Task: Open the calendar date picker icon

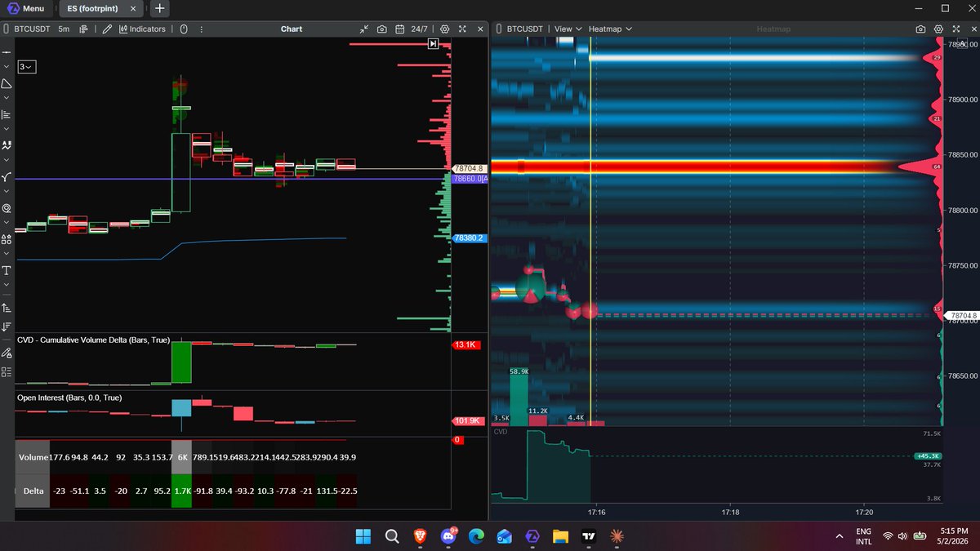Action: (x=400, y=29)
